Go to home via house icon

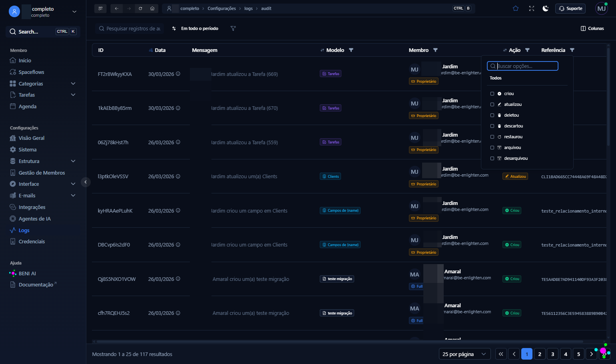pyautogui.click(x=152, y=8)
